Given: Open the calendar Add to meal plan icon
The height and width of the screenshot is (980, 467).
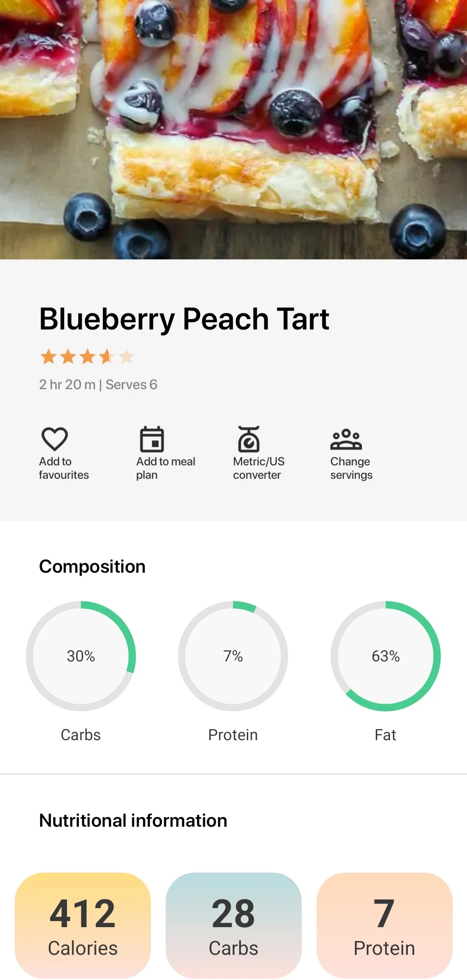Looking at the screenshot, I should 152,439.
